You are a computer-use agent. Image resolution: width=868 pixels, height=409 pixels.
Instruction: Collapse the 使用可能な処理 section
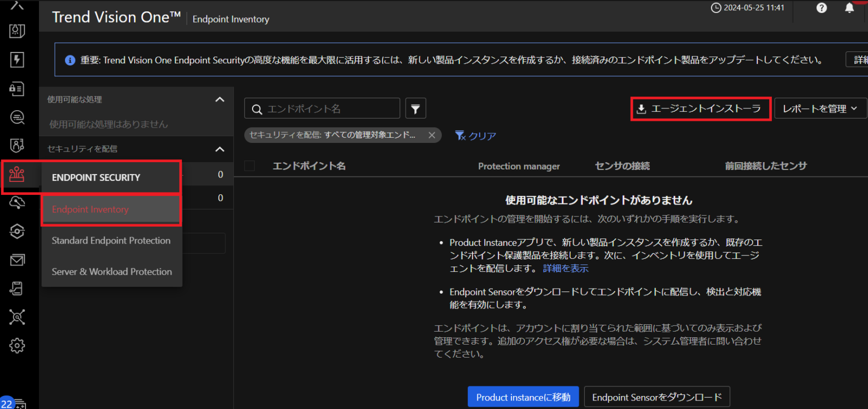click(220, 99)
